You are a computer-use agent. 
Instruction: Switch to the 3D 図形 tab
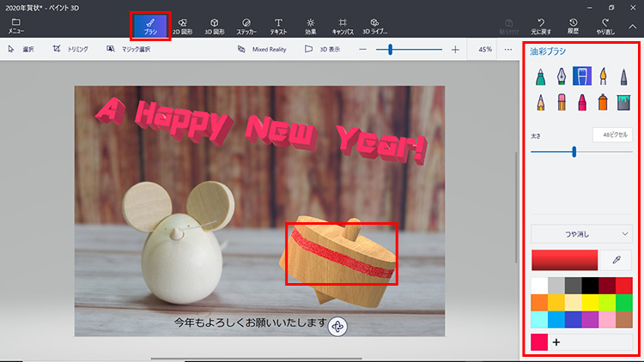click(214, 26)
